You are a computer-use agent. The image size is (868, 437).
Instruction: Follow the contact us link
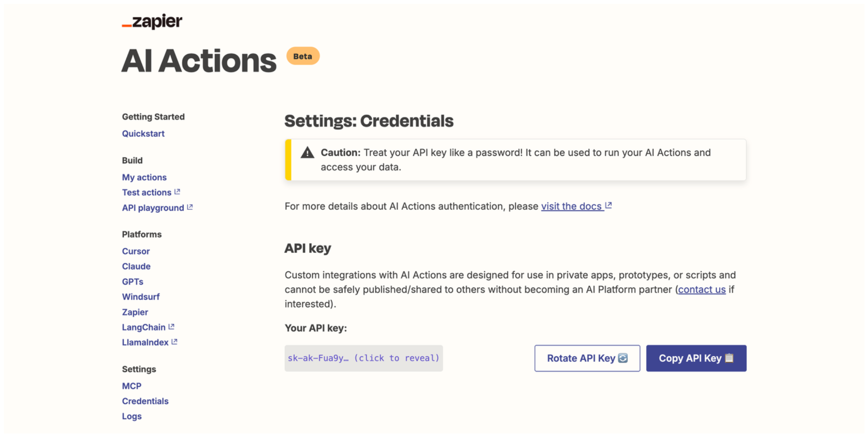pos(702,289)
